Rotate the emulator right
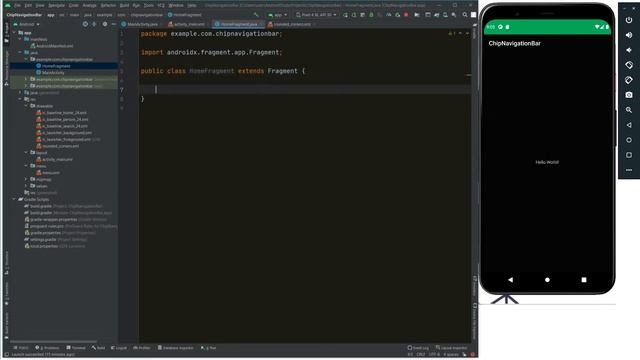 [x=629, y=80]
